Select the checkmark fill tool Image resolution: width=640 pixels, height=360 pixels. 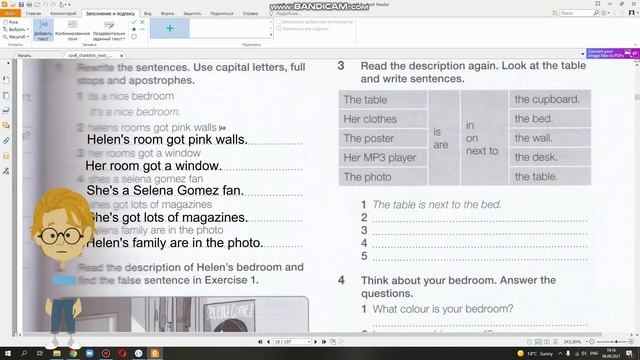(134, 22)
